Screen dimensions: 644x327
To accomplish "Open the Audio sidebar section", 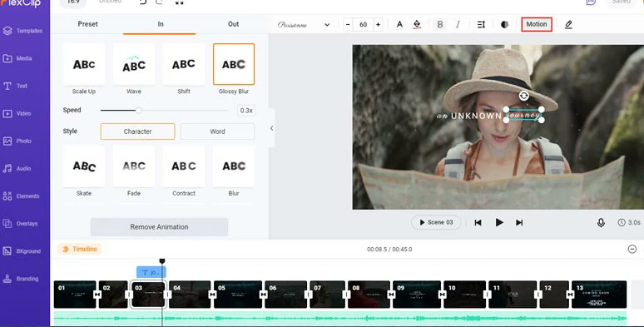I will [17, 168].
